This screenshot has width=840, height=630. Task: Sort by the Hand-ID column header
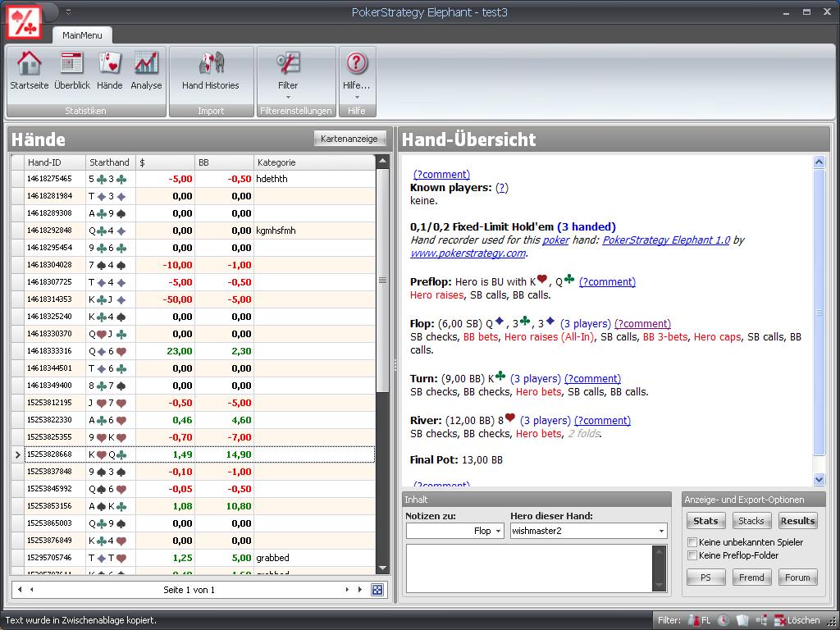pyautogui.click(x=55, y=162)
